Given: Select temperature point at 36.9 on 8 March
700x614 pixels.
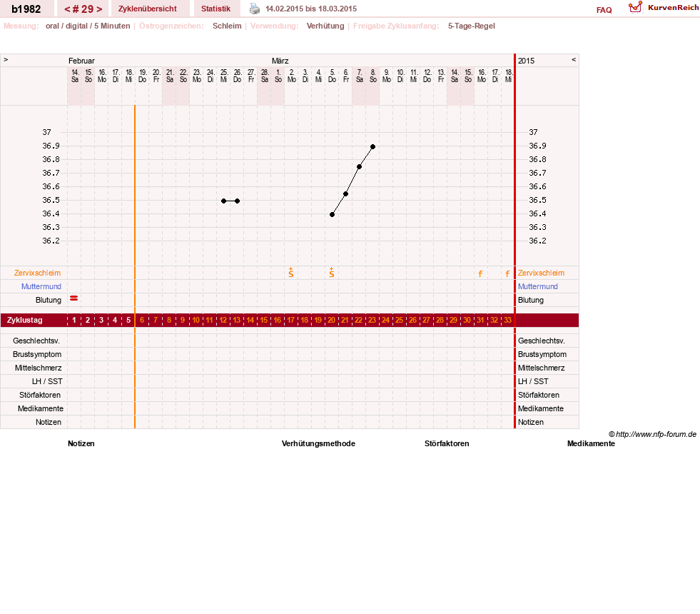Looking at the screenshot, I should [x=372, y=146].
